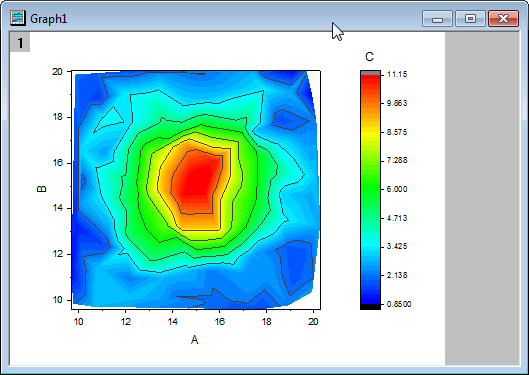Select the B axis title
Image resolution: width=529 pixels, height=375 pixels.
(x=41, y=189)
